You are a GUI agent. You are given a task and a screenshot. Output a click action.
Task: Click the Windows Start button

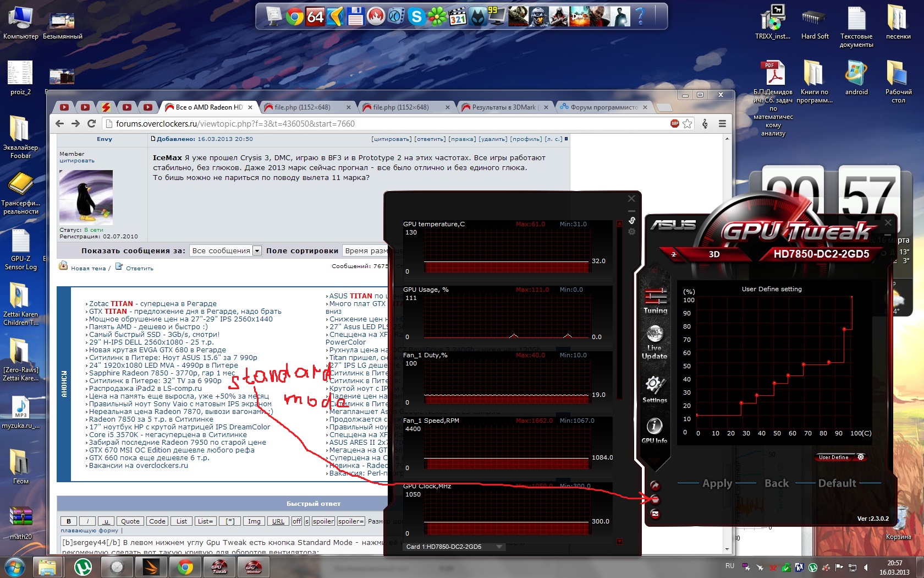tap(15, 567)
